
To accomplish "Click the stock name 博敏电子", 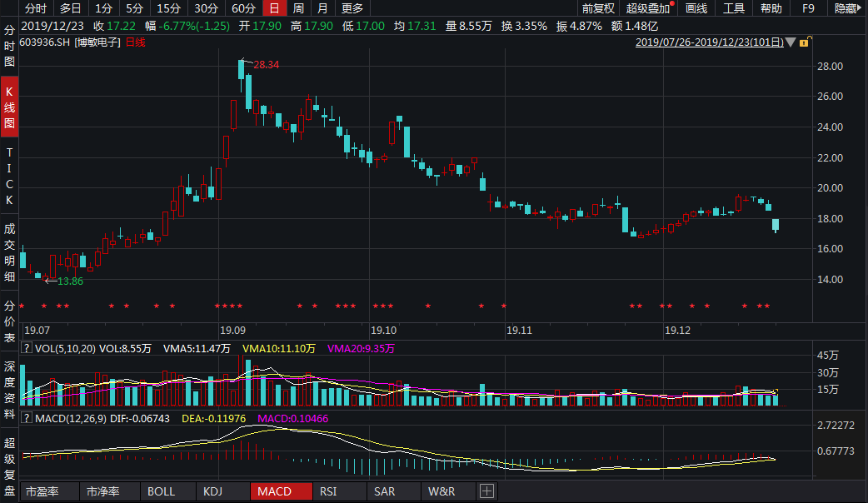I will coord(98,42).
